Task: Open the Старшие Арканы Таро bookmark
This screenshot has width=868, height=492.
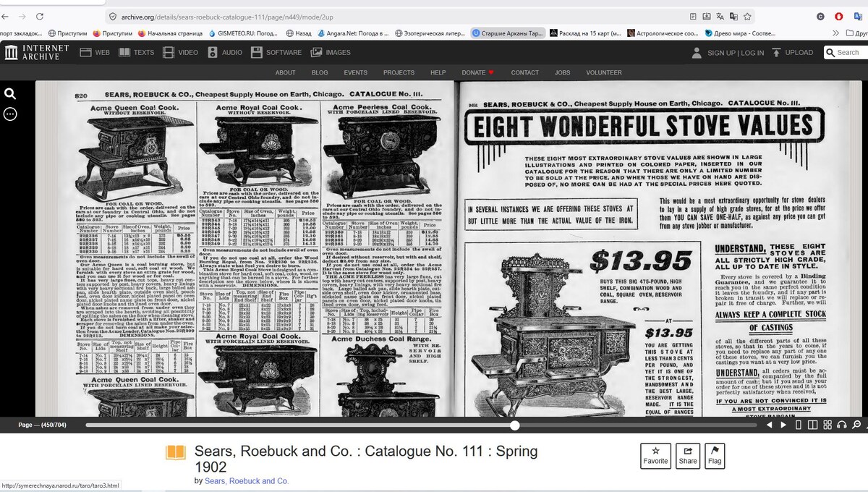Action: [506, 33]
